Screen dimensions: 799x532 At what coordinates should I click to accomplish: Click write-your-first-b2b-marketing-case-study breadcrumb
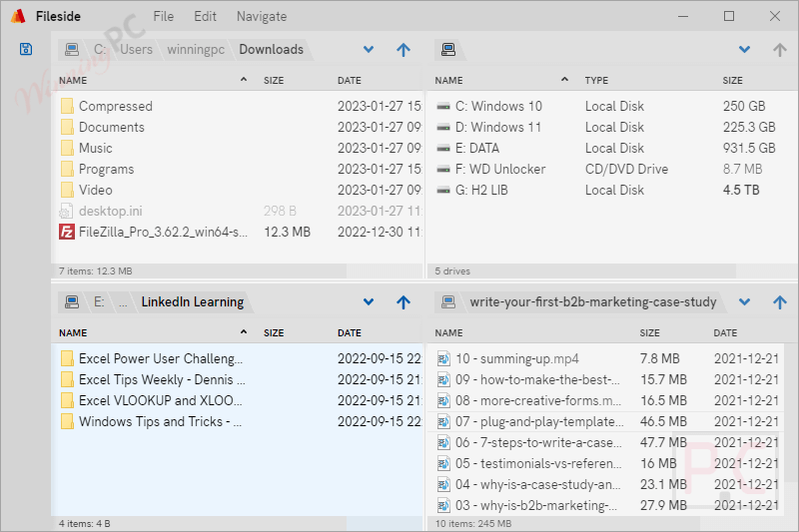593,301
